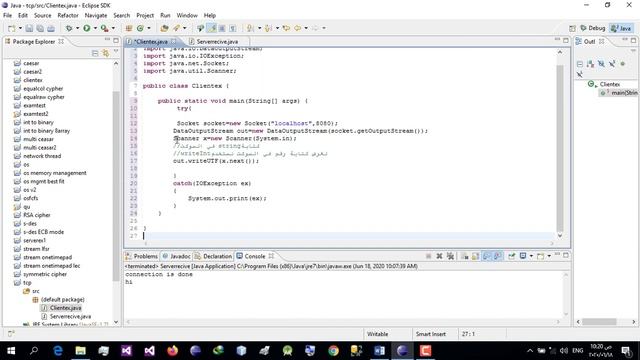
Task: Click the Previous Annotation toolbar icon
Action: click(268, 28)
